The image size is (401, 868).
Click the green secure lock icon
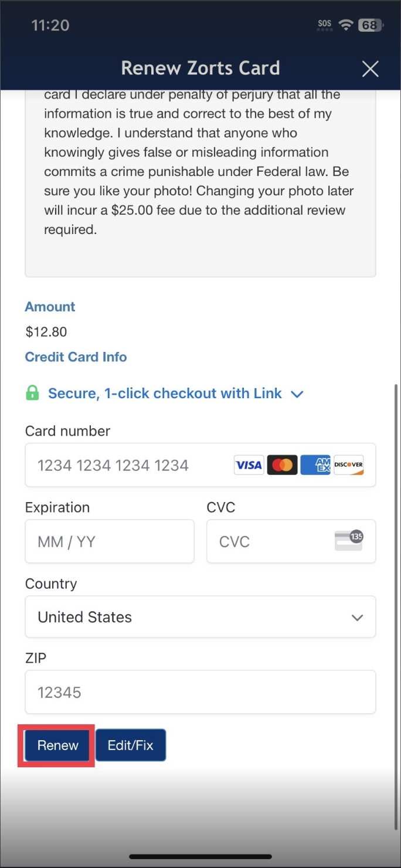point(33,393)
